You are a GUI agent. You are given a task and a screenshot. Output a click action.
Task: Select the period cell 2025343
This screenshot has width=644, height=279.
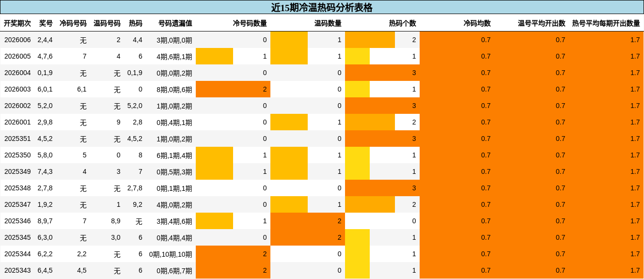click(18, 271)
